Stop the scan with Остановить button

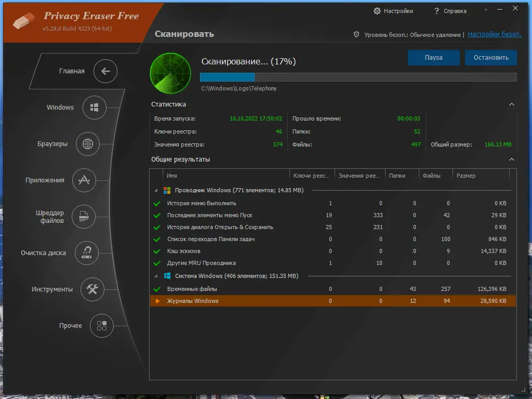[491, 58]
